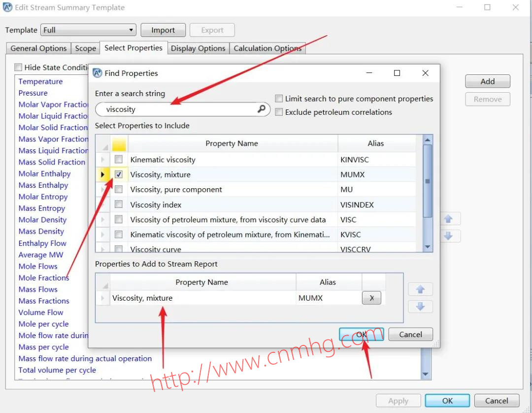
Task: Click Cancel in Edit Stream Summary Template window
Action: (497, 401)
